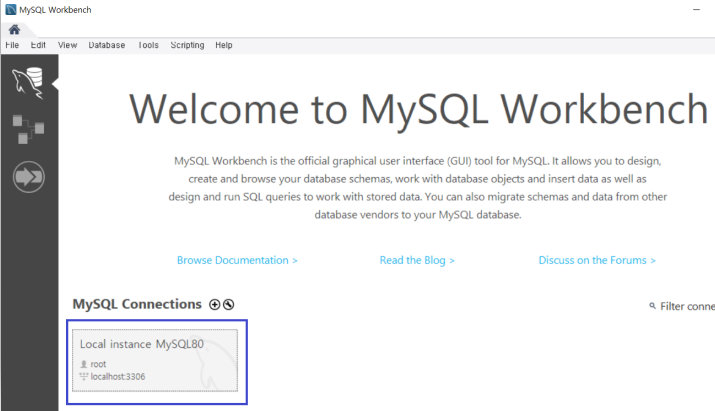
Task: Click the Welcome to MySQL Workbench heading
Action: pos(418,109)
